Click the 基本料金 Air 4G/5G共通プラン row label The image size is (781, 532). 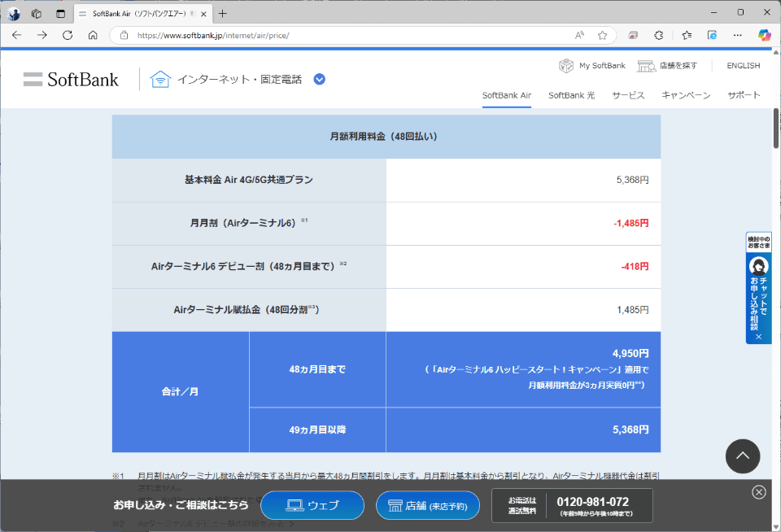[x=249, y=180]
